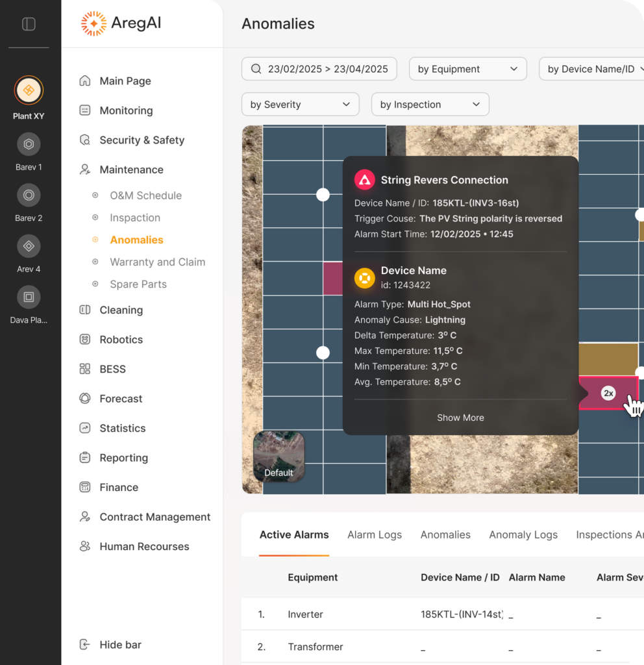
Task: Open the Anomaly Logs tab
Action: pyautogui.click(x=523, y=535)
